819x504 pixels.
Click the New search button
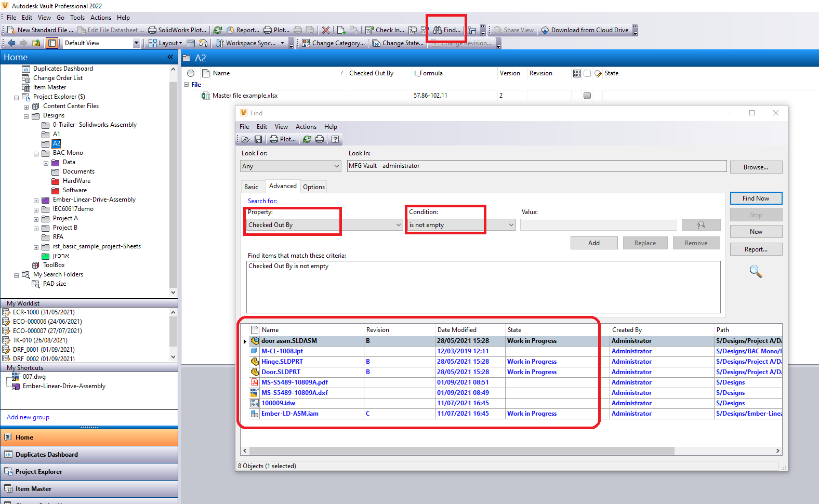(x=756, y=232)
